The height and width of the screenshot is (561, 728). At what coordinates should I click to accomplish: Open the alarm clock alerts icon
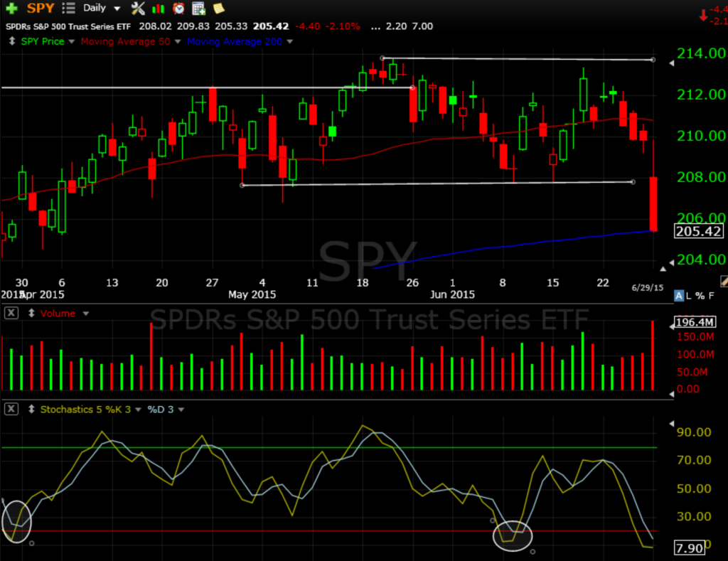click(x=178, y=8)
